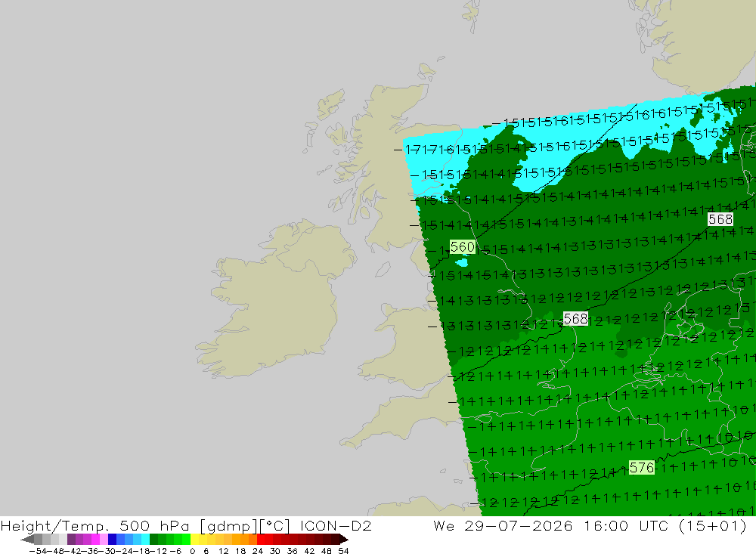Click the 'Height/Temp. 500 hPa' title text
Image resolution: width=756 pixels, height=554 pixels.
[x=95, y=526]
